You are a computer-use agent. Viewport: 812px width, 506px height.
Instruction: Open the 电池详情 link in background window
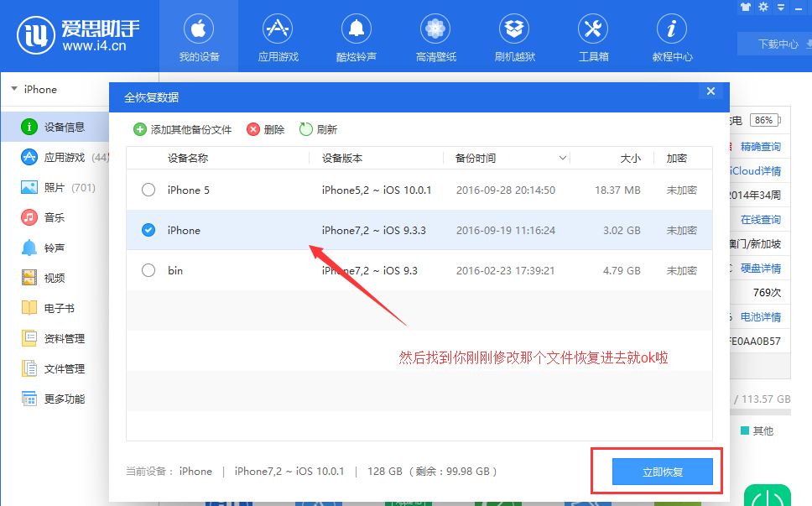point(760,317)
